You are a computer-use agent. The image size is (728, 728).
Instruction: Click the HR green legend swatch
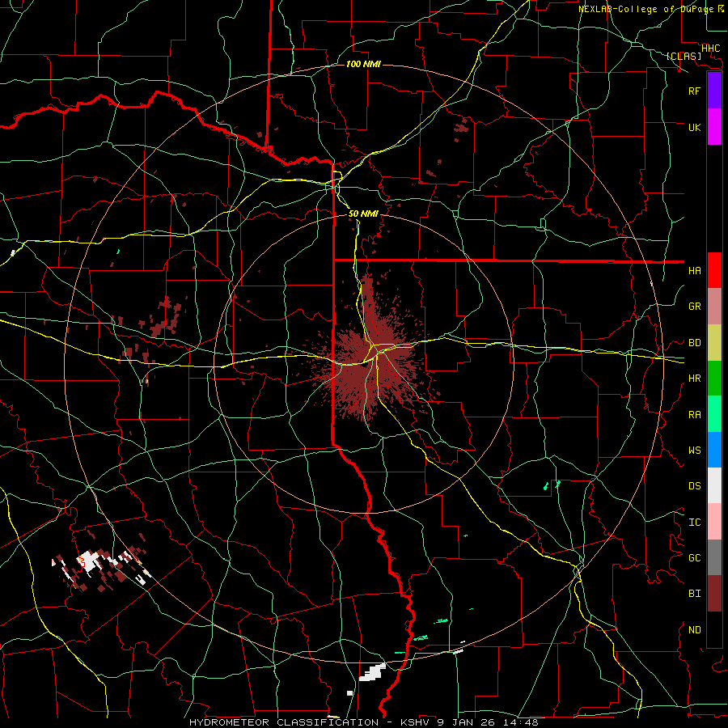click(714, 379)
